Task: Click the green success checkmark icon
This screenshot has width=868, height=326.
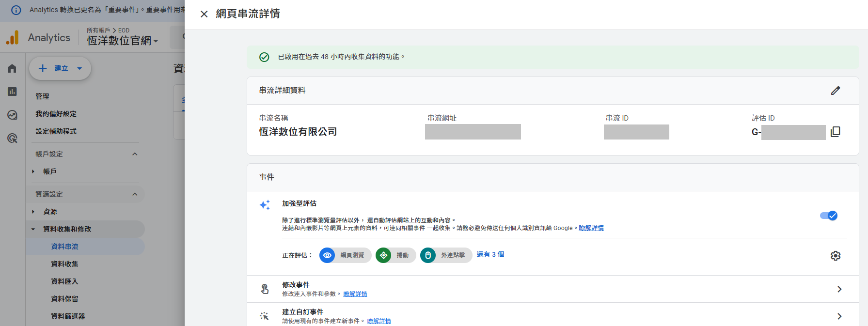Action: [x=264, y=57]
